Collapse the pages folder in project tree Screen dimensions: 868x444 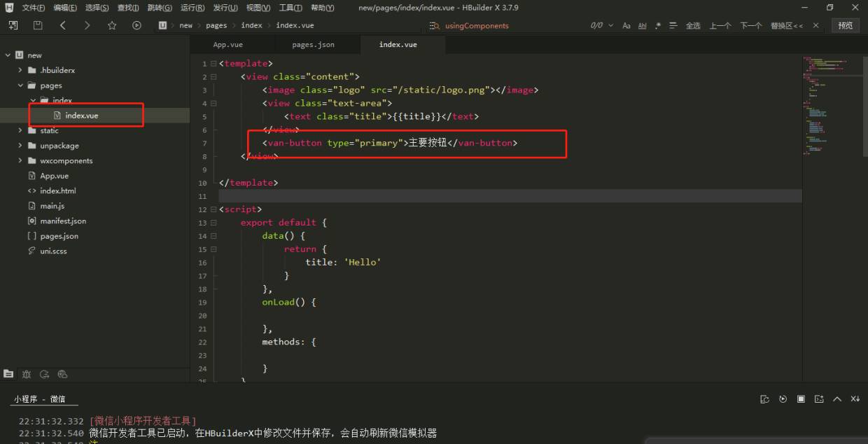coord(21,85)
